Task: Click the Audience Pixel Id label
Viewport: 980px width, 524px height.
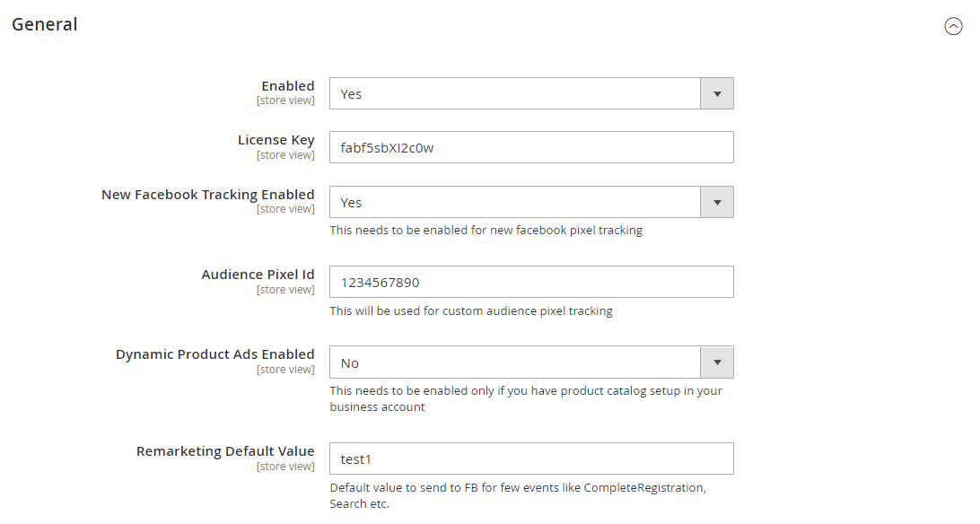Action: [x=258, y=275]
